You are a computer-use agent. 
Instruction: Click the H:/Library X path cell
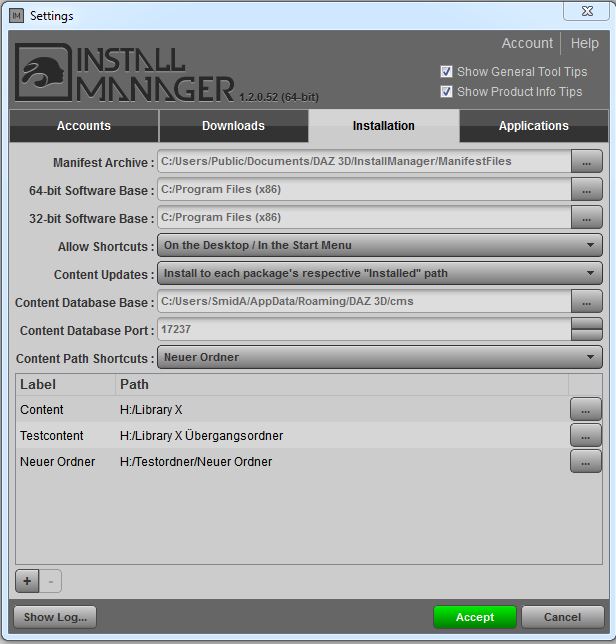(151, 409)
